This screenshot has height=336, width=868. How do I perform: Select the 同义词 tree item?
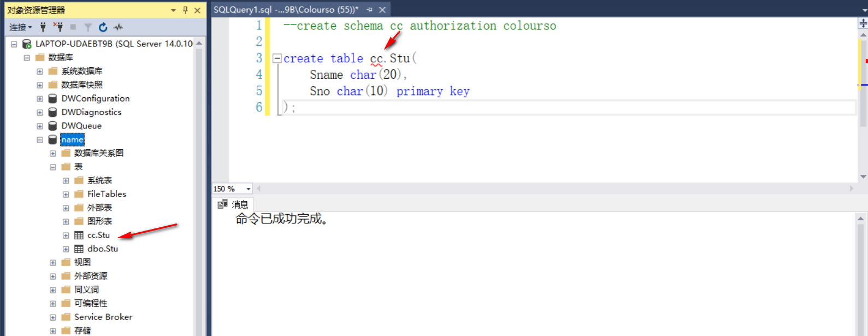tap(86, 290)
